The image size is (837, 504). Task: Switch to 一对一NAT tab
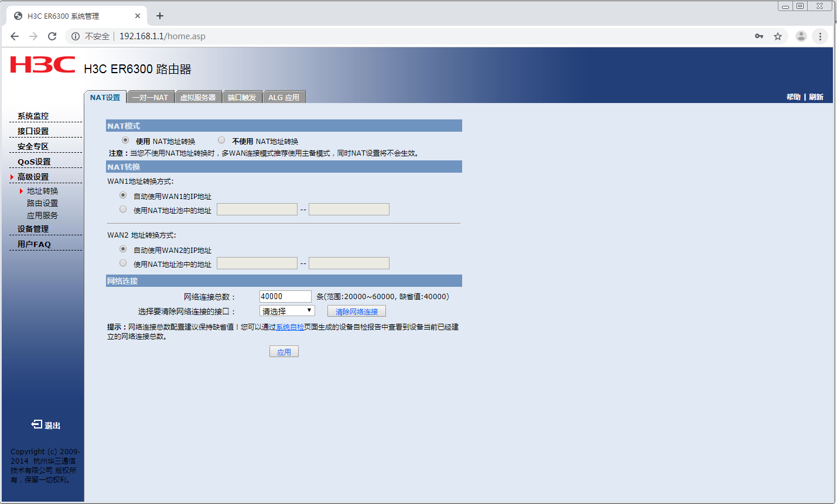coord(150,97)
